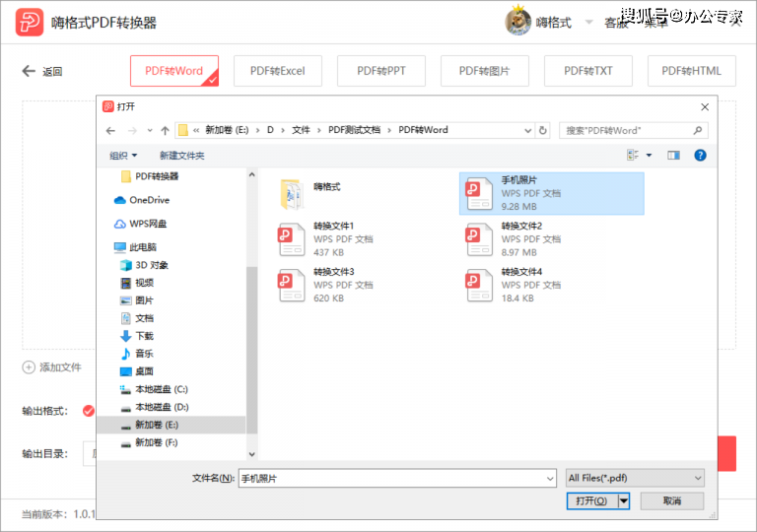
Task: Click 新建文件夹 button
Action: [182, 156]
